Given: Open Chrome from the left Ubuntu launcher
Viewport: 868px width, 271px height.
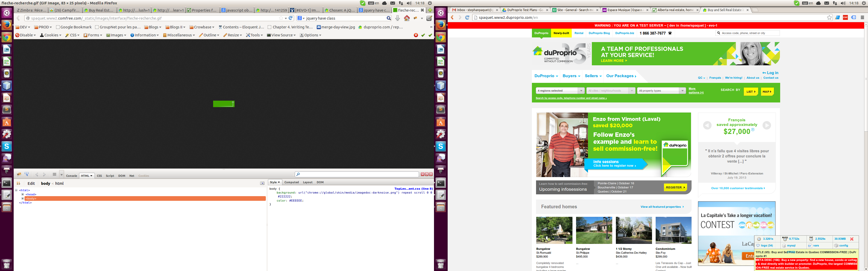Looking at the screenshot, I should [x=7, y=37].
